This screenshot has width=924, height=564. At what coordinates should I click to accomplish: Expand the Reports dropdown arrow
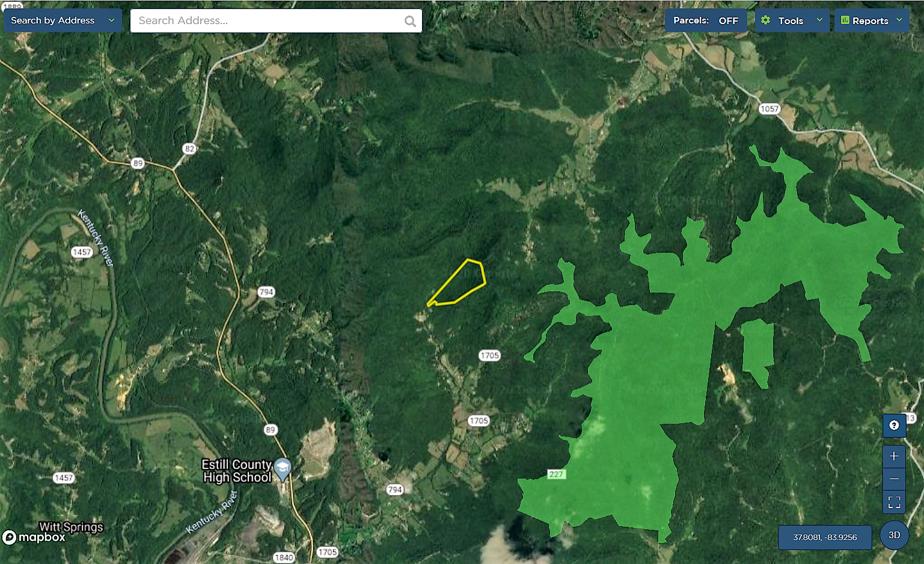(899, 20)
